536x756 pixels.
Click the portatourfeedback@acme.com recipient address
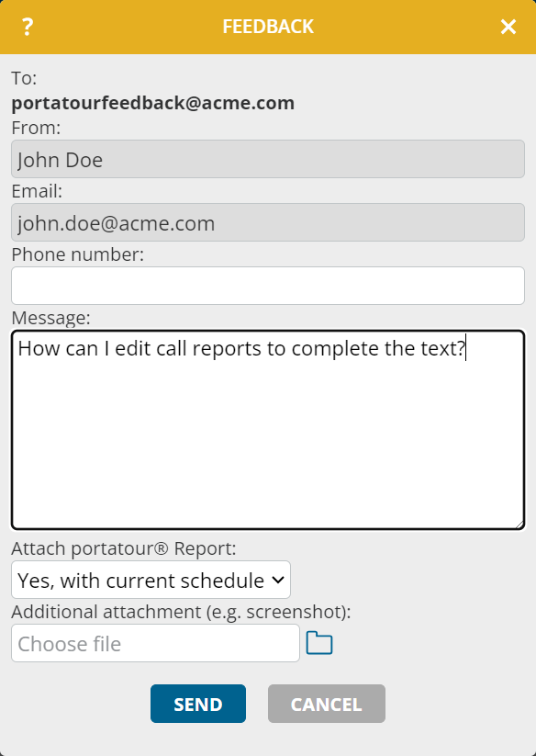point(152,103)
